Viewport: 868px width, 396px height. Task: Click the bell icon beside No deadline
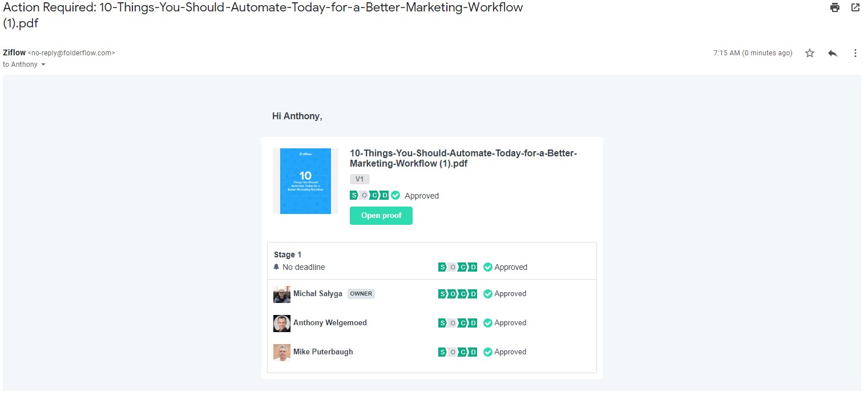[x=277, y=267]
